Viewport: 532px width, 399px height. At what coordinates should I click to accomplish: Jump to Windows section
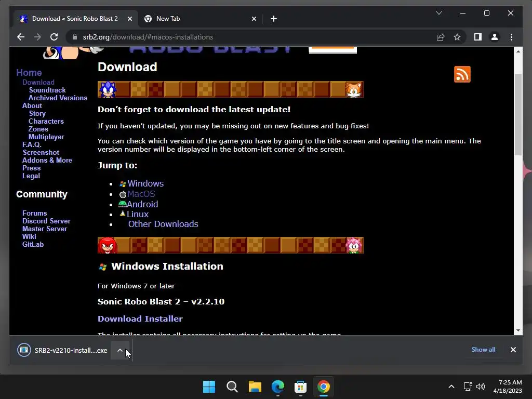coord(145,183)
